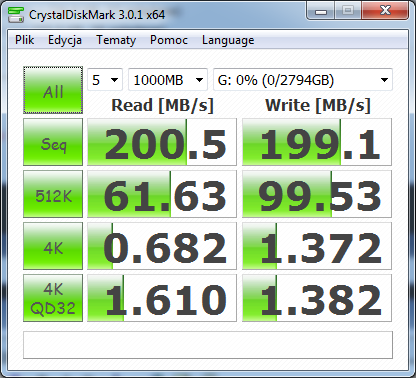Click the 4K QD32 write result 1.382
This screenshot has width=416, height=378.
[x=317, y=298]
